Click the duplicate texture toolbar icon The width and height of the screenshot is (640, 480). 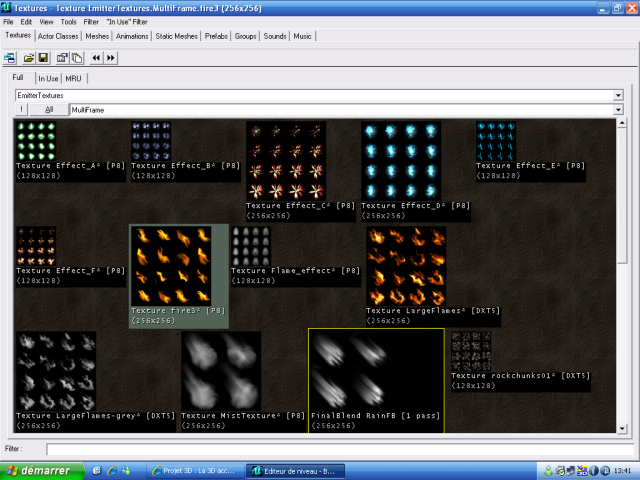[77, 58]
